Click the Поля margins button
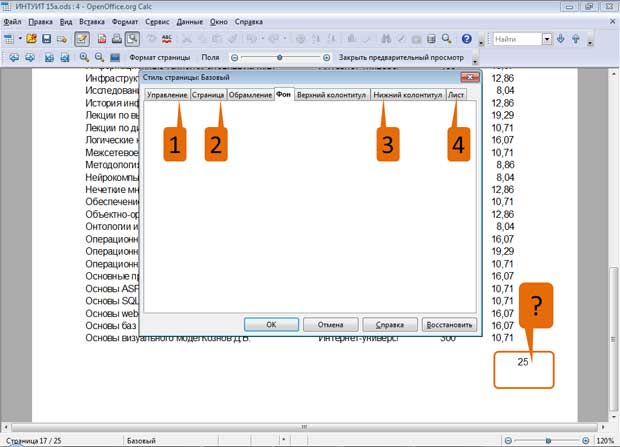The image size is (620, 447). [x=210, y=57]
